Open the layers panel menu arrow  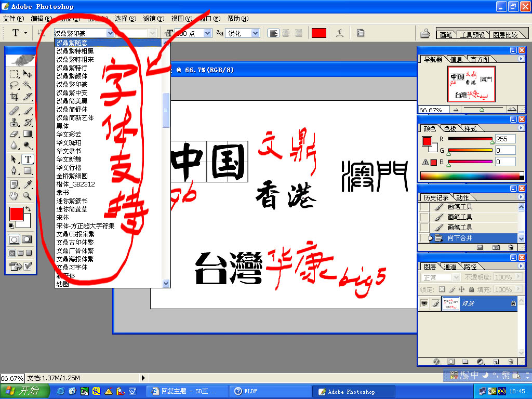click(x=521, y=266)
